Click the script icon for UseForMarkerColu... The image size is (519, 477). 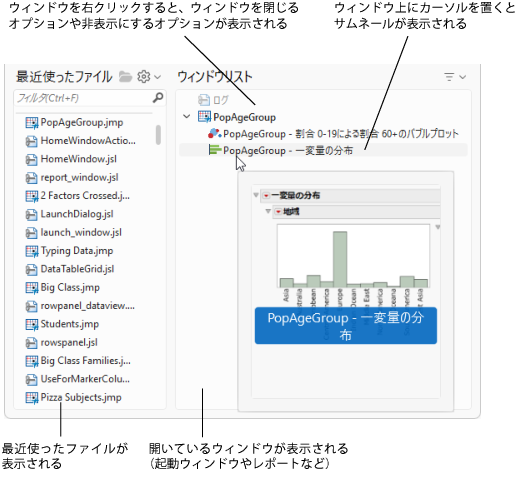coord(31,380)
